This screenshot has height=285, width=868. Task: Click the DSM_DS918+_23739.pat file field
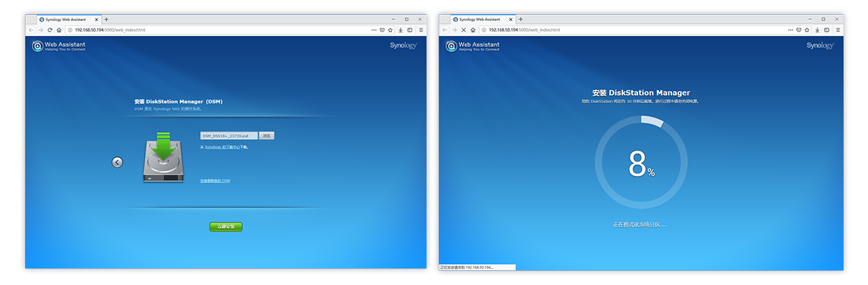[229, 136]
